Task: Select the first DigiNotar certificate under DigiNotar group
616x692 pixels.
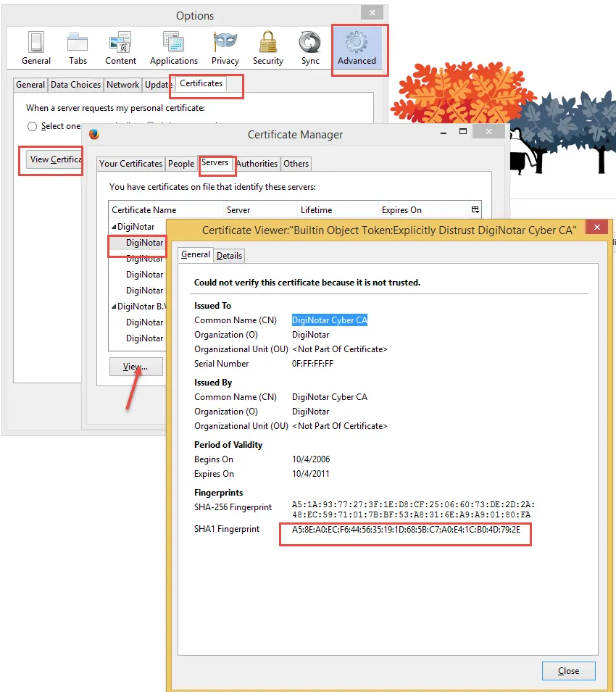Action: point(138,243)
